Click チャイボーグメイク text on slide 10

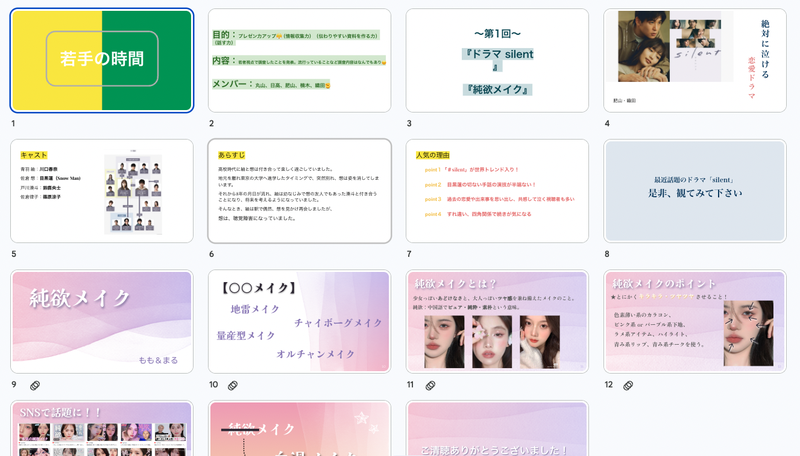(338, 323)
